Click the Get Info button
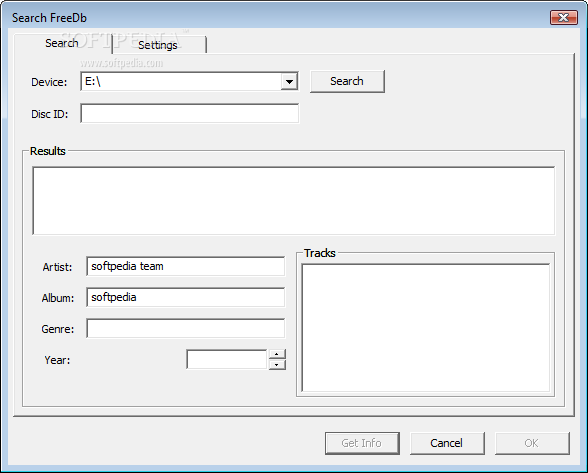Screen dimensions: 588x473 (x=362, y=443)
